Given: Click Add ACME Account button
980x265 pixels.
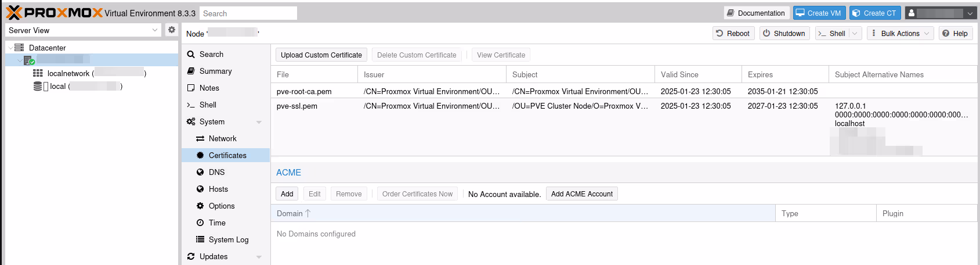Looking at the screenshot, I should tap(581, 194).
